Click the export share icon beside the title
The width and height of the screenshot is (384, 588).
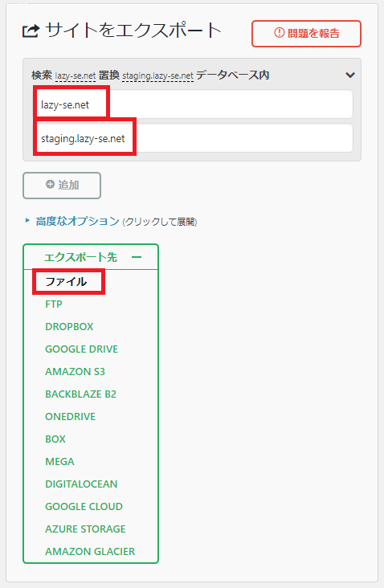[x=31, y=31]
